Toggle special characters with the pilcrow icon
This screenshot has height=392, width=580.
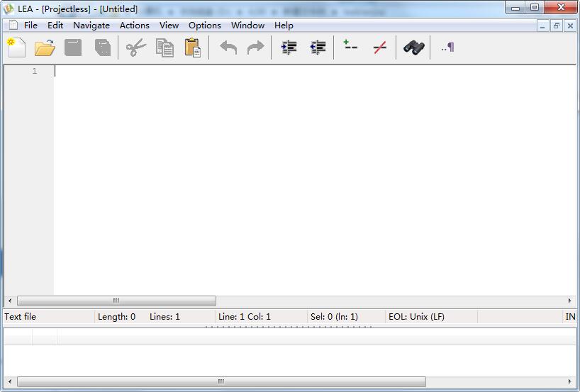pos(447,47)
